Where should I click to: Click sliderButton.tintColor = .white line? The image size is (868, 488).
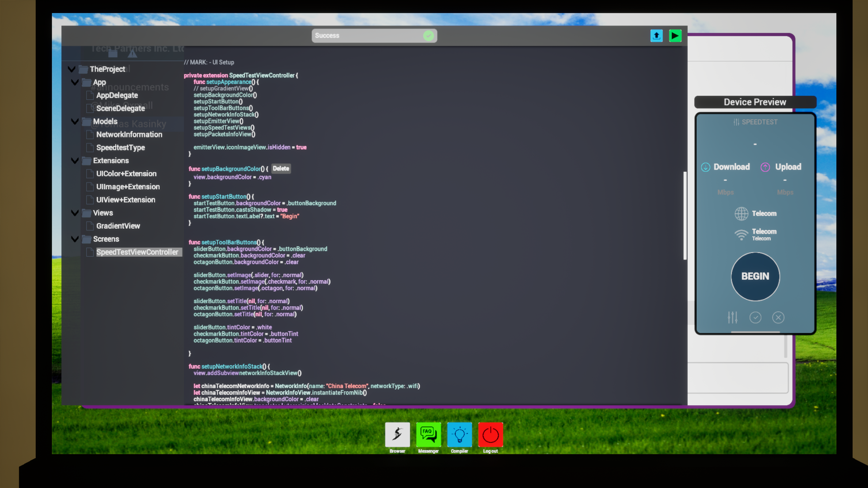(x=233, y=327)
